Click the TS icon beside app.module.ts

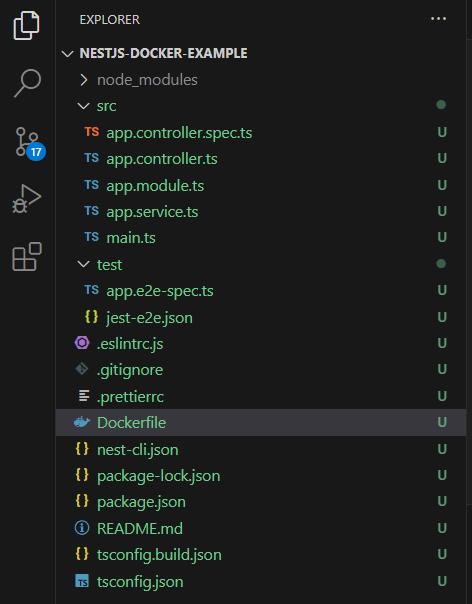(92, 185)
